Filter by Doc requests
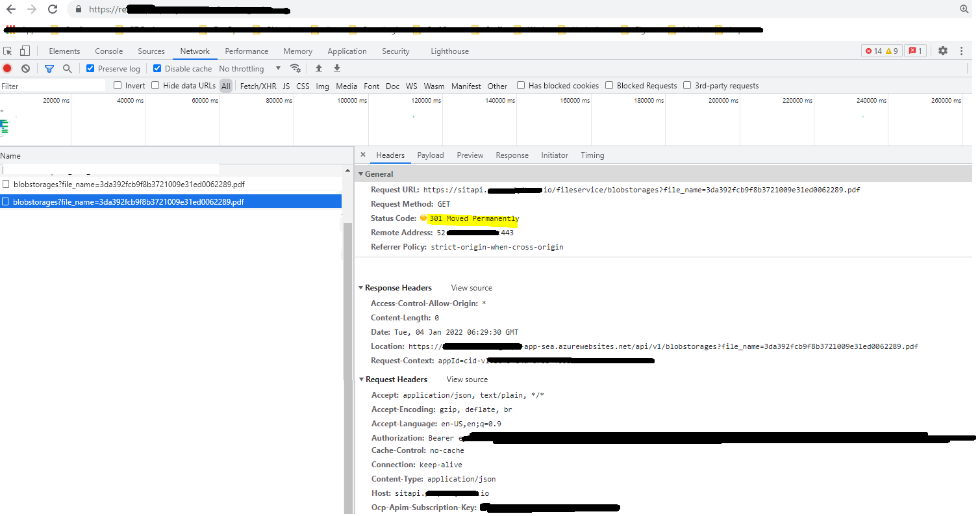 pos(392,86)
